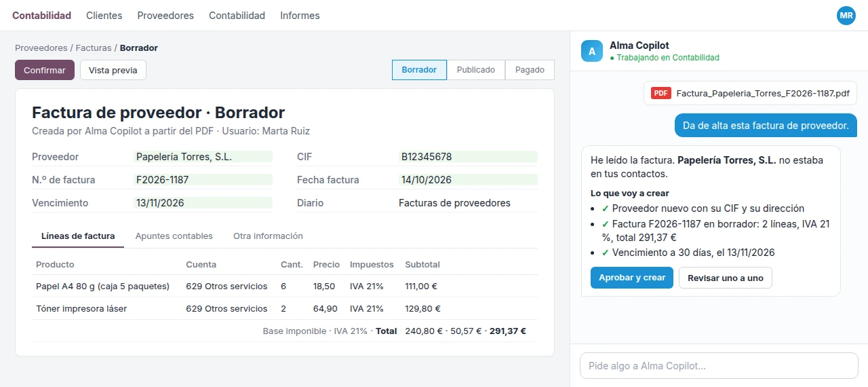This screenshot has width=868, height=387.
Task: Open the Informes menu
Action: pos(300,16)
